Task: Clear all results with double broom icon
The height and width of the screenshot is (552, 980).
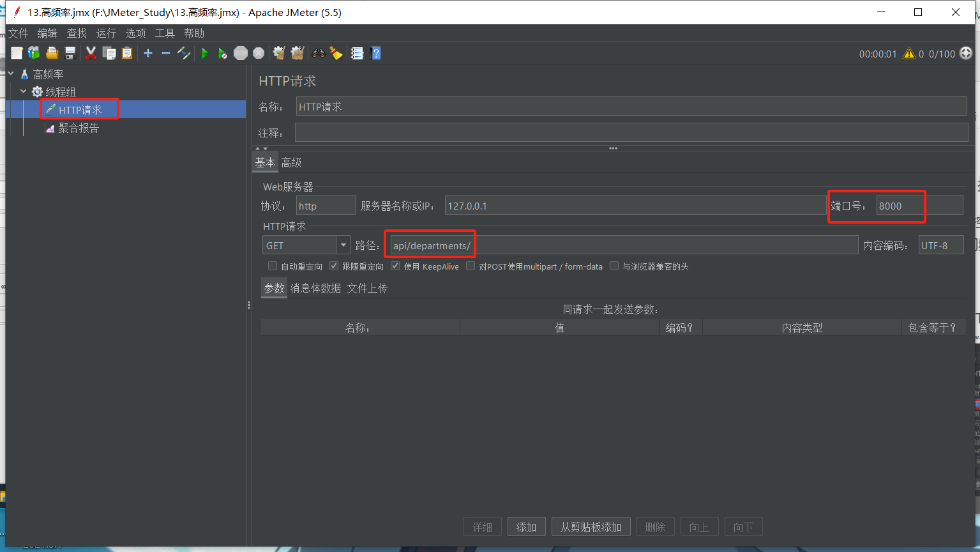Action: (298, 53)
